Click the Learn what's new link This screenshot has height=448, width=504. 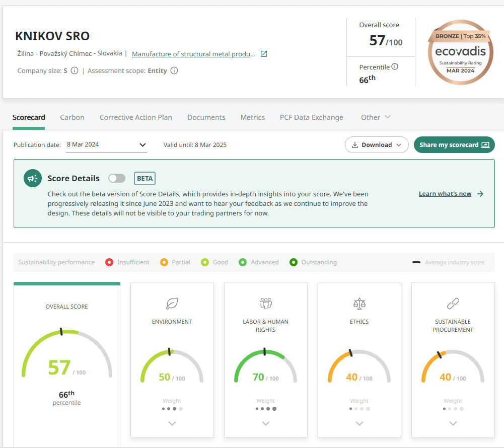[445, 194]
